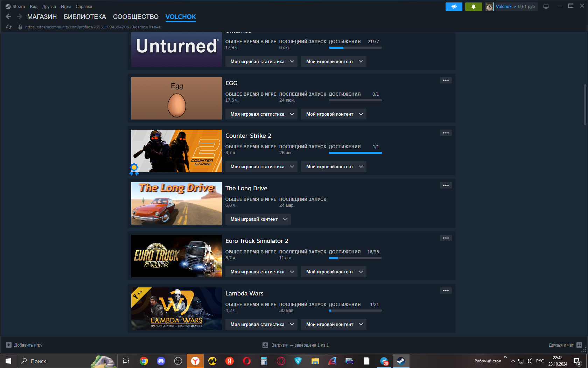
Task: Click the Windows search box Поиск
Action: tap(68, 361)
